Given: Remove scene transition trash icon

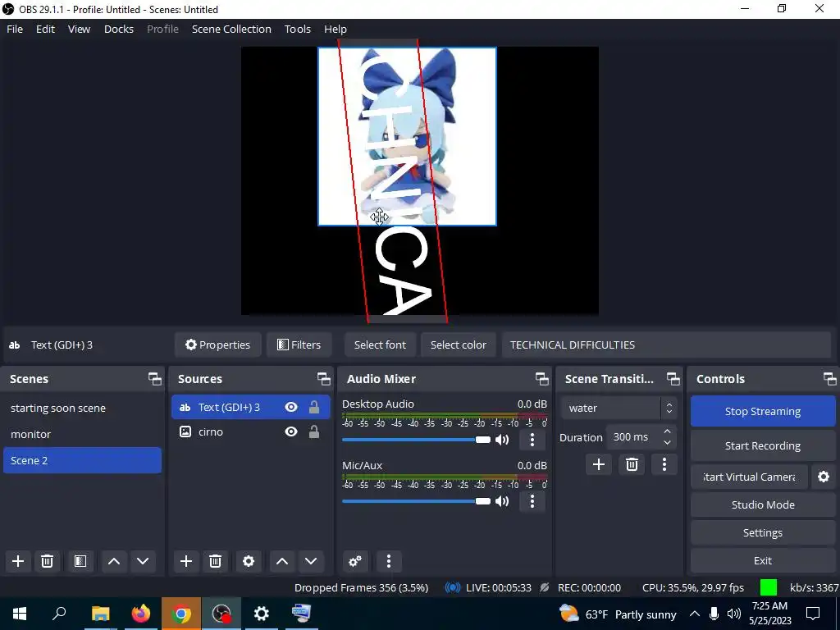Looking at the screenshot, I should (x=632, y=464).
